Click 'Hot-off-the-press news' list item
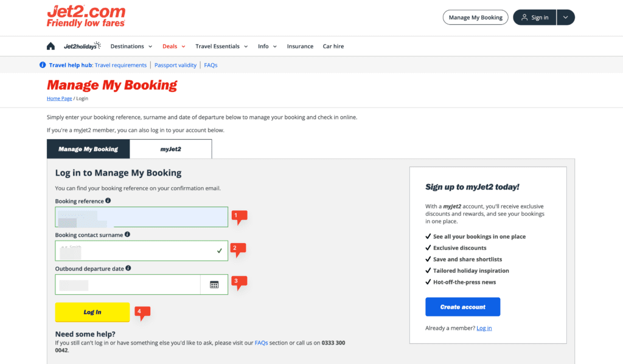This screenshot has width=623, height=364. coord(464,282)
